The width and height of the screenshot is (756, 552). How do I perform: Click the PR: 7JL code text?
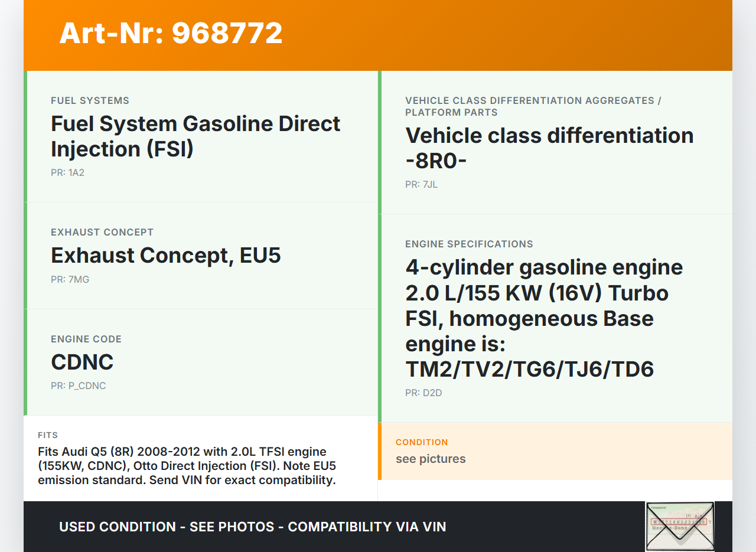421,185
